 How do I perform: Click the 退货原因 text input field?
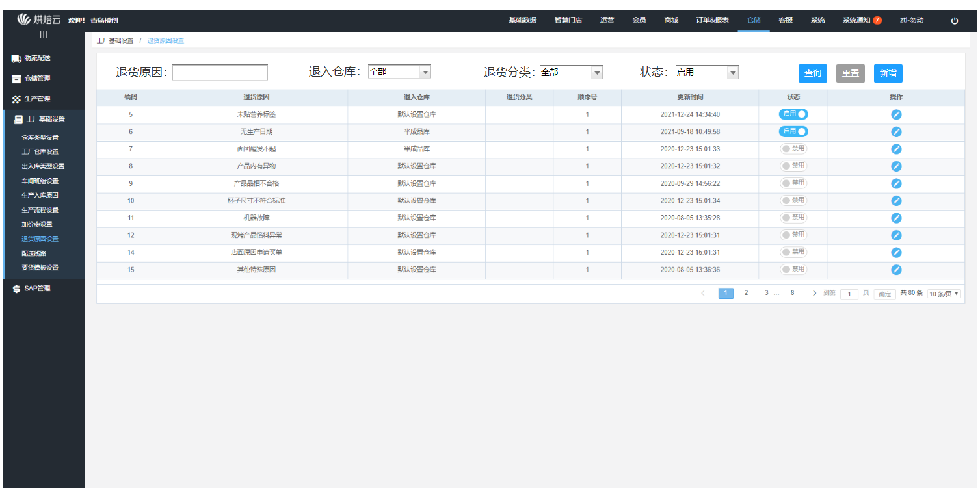[220, 73]
